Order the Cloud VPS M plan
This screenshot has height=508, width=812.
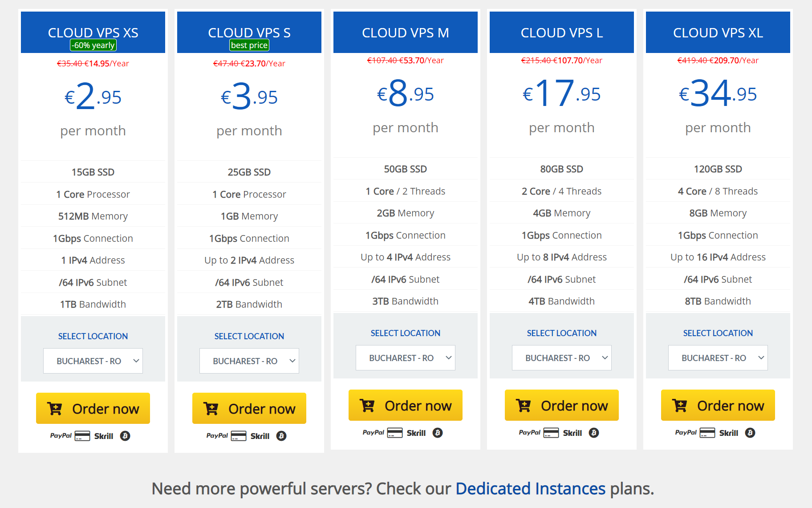tap(406, 406)
